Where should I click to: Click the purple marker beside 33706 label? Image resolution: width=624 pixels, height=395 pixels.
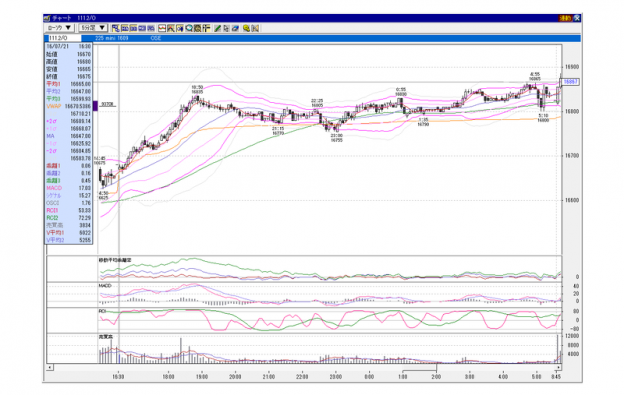click(95, 106)
